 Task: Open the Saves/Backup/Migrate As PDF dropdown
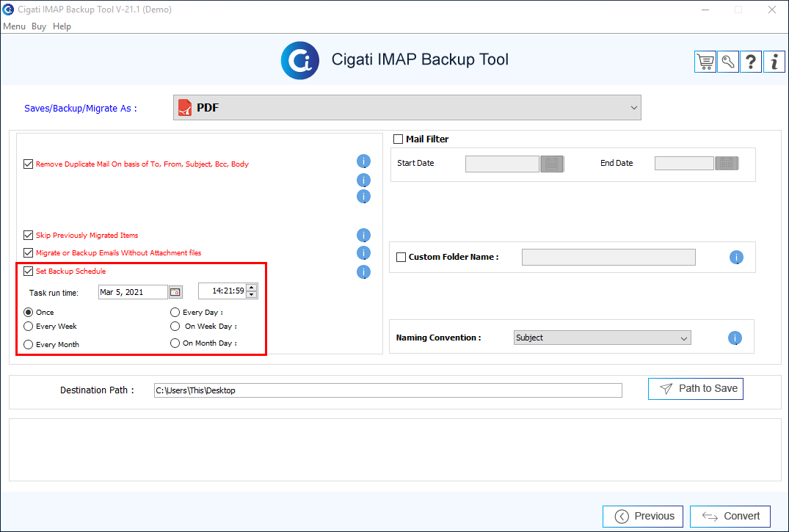(407, 108)
